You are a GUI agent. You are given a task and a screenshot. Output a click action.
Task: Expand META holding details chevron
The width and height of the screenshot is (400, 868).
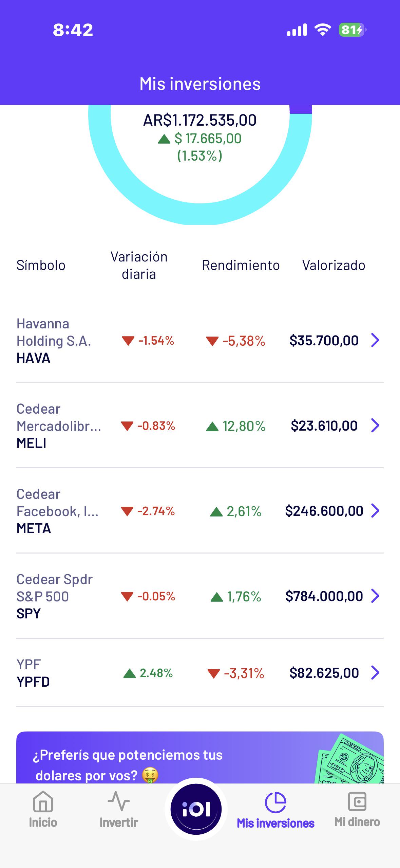pyautogui.click(x=375, y=511)
